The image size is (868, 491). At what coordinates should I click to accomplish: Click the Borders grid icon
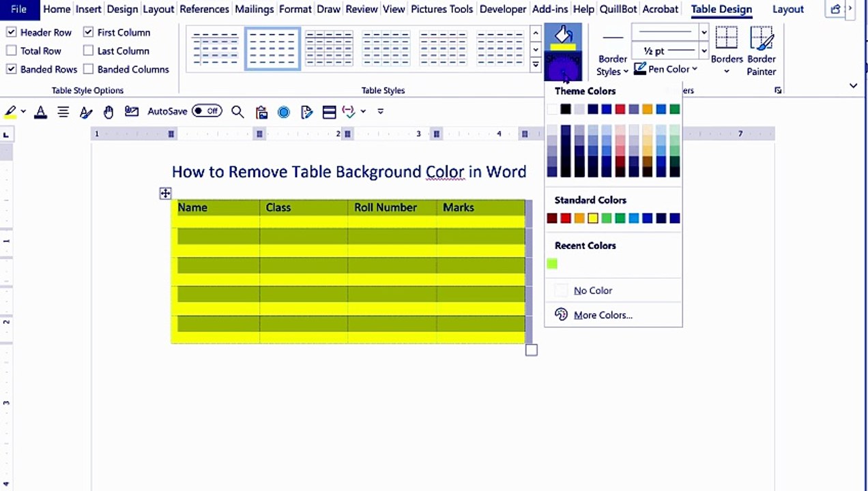tap(726, 38)
